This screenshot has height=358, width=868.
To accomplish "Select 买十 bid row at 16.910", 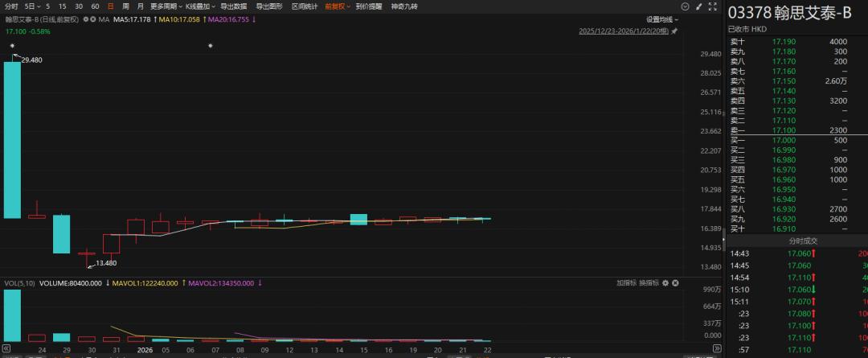I will pyautogui.click(x=796, y=228).
